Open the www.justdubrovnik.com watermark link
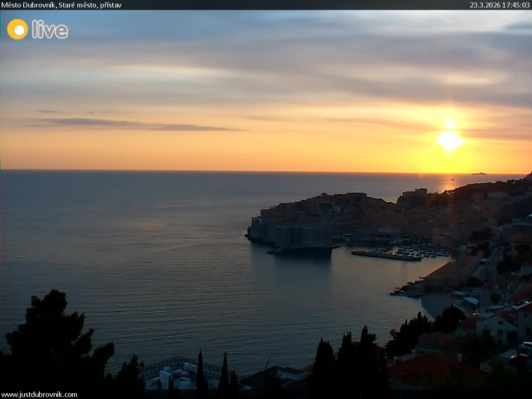 (39, 394)
